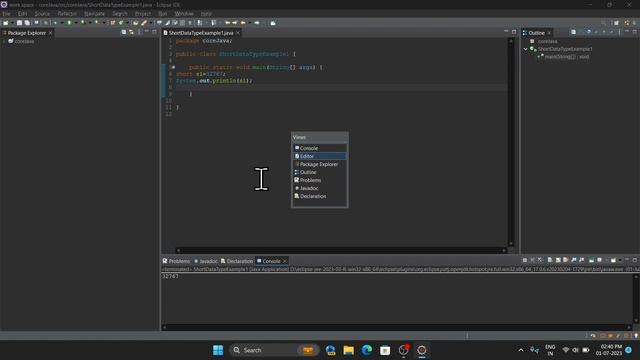Image resolution: width=640 pixels, height=360 pixels.
Task: Click the Remove Launch icon in Console
Action: point(533,260)
